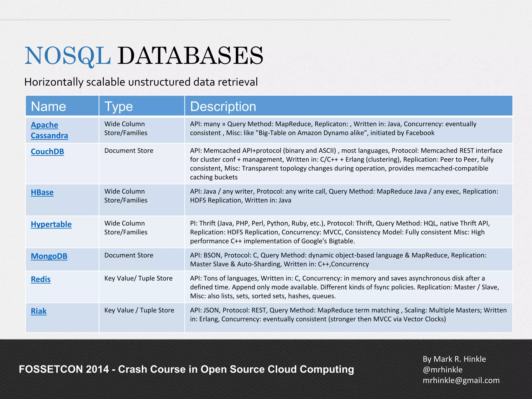
Task: Visit the MongoDB link
Action: [49, 256]
